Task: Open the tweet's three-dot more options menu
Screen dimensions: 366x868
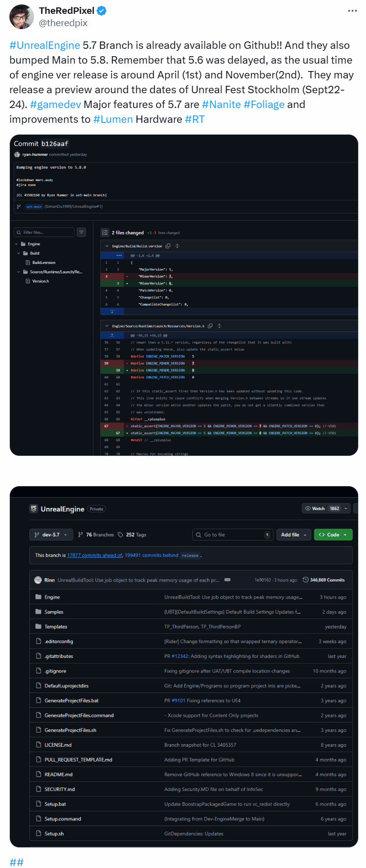Action: point(352,11)
